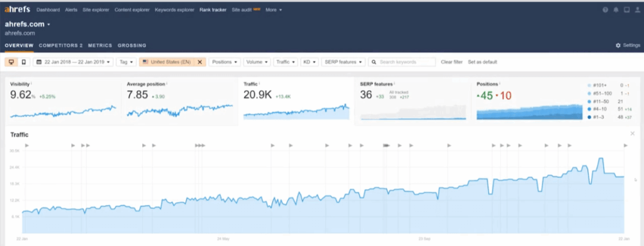The width and height of the screenshot is (644, 246).
Task: Open Alerts in the top navigation
Action: point(71,10)
